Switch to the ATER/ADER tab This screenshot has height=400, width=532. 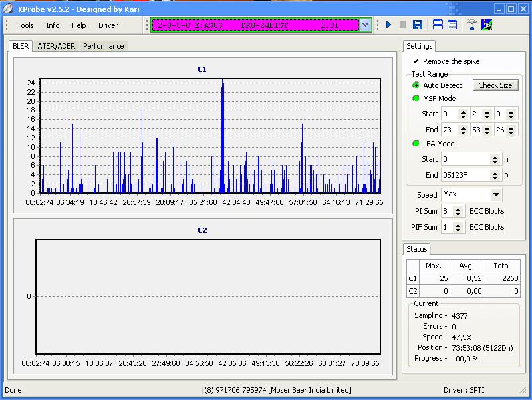57,46
